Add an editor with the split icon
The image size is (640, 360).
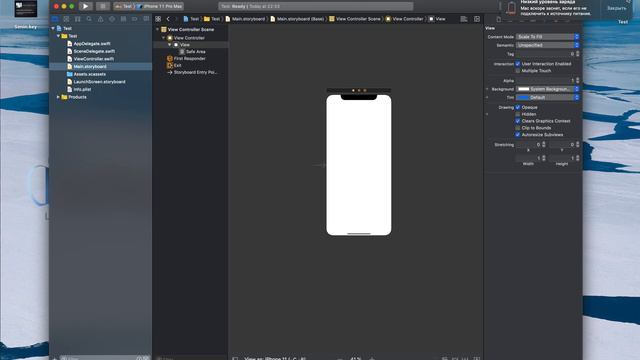coord(477,19)
